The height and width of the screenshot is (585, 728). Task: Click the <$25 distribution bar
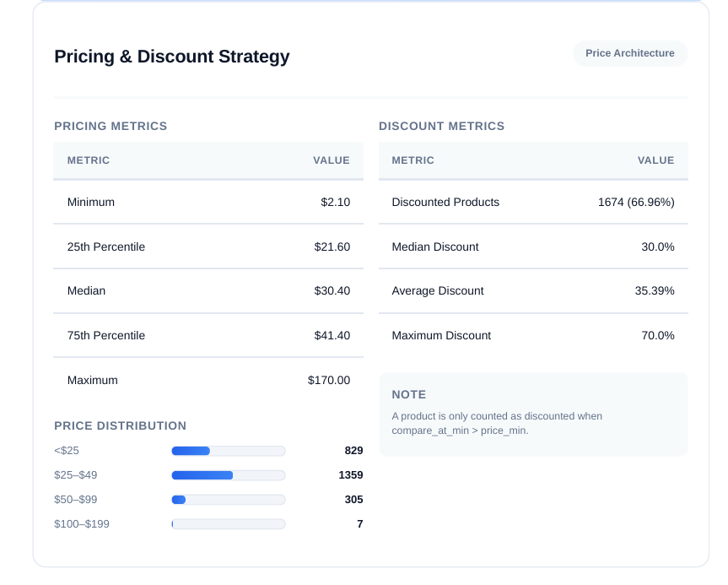pyautogui.click(x=228, y=451)
